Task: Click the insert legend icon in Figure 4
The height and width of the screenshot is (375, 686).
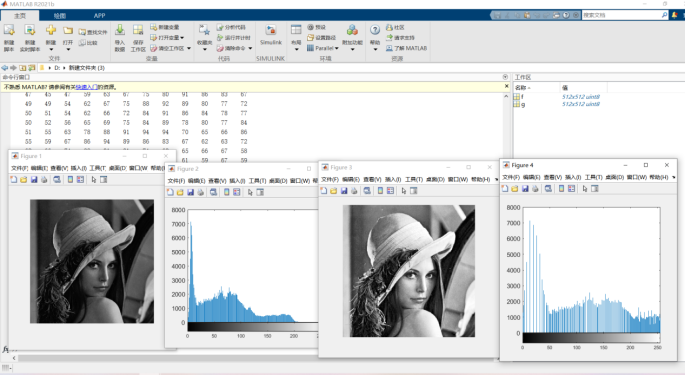Action: pyautogui.click(x=571, y=189)
